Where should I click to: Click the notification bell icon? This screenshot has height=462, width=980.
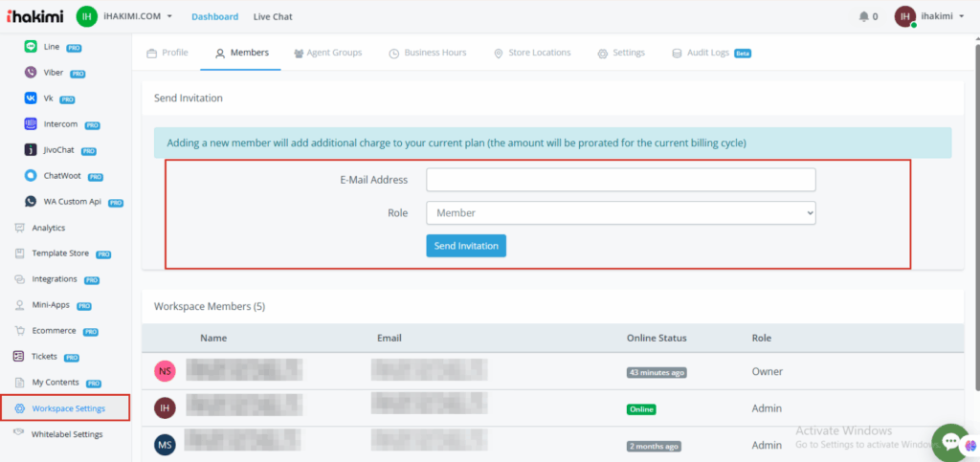864,16
